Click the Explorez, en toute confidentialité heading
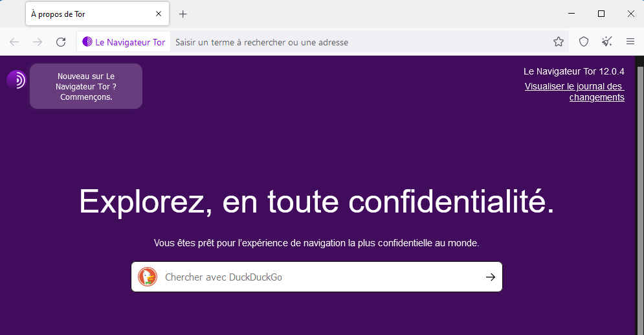 tap(316, 202)
